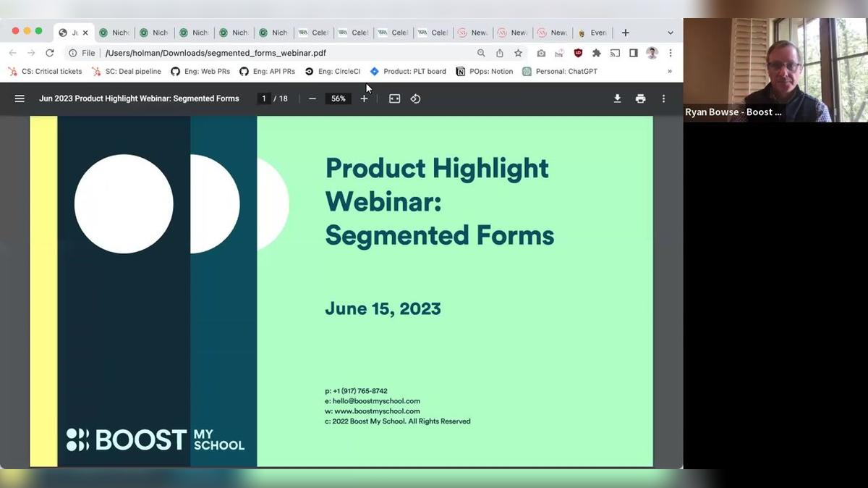The image size is (868, 488).
Task: Click the share icon in the address bar
Action: click(x=499, y=53)
